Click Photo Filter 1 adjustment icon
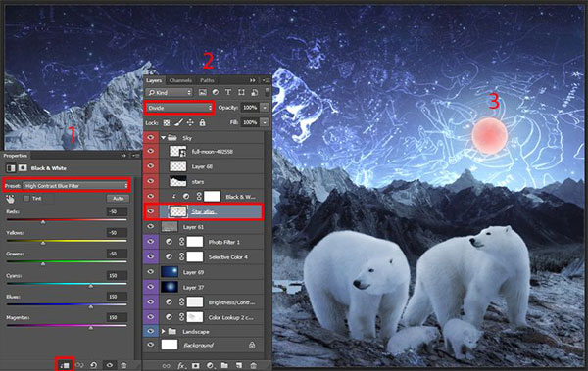The image size is (588, 371). click(169, 242)
